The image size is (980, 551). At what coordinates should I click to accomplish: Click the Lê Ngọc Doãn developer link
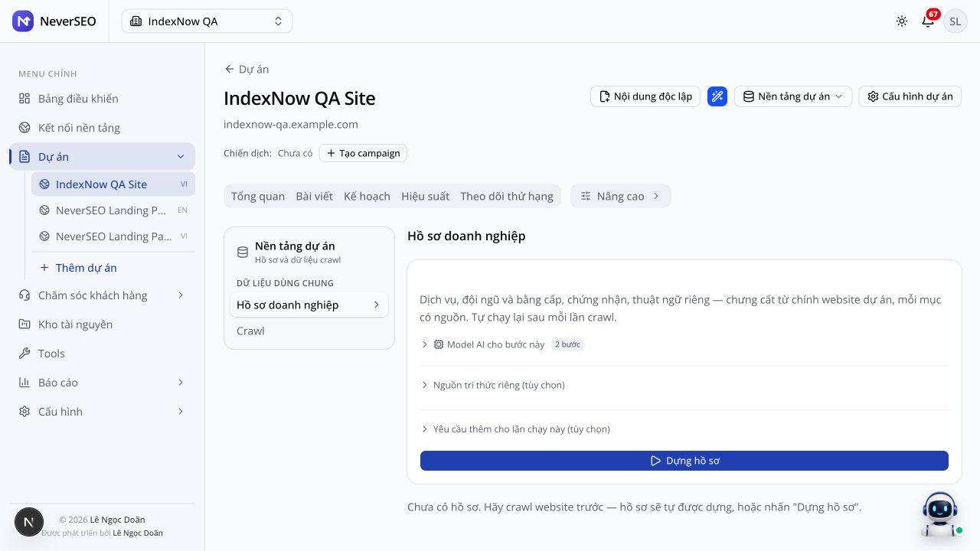click(138, 533)
